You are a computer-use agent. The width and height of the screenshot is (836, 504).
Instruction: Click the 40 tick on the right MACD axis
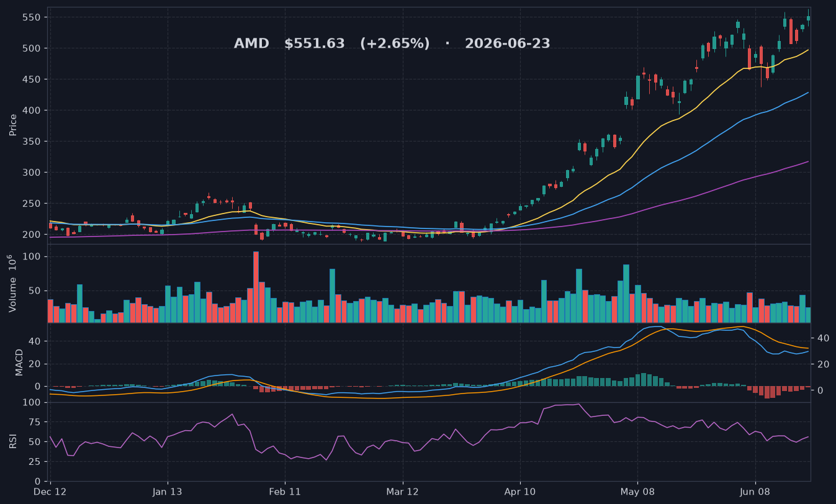click(824, 338)
